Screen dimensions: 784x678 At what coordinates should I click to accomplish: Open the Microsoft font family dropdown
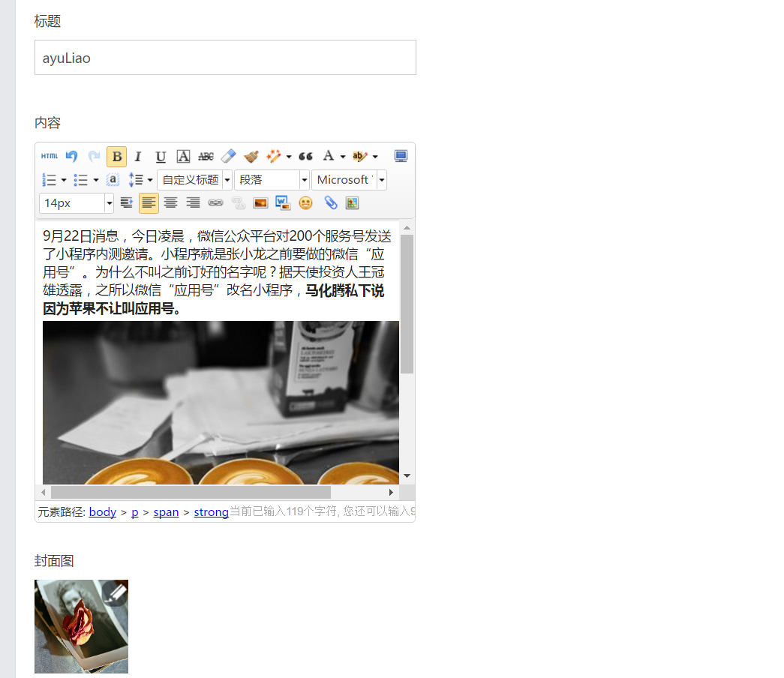(x=349, y=180)
